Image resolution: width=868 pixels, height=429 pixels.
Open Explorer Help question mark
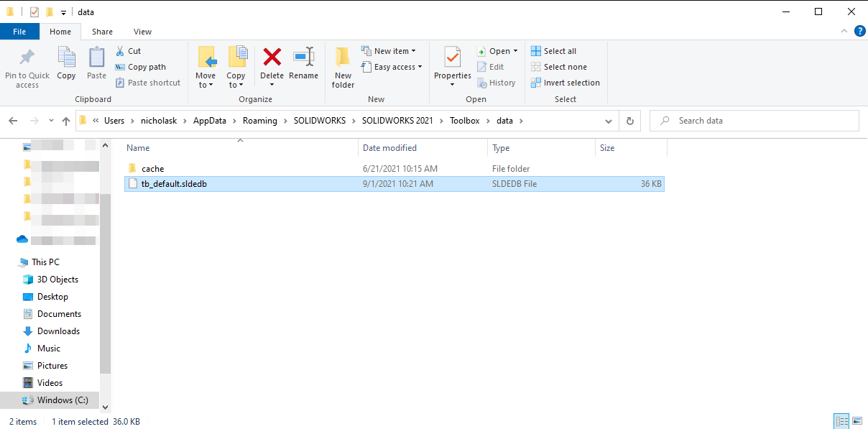click(x=859, y=31)
